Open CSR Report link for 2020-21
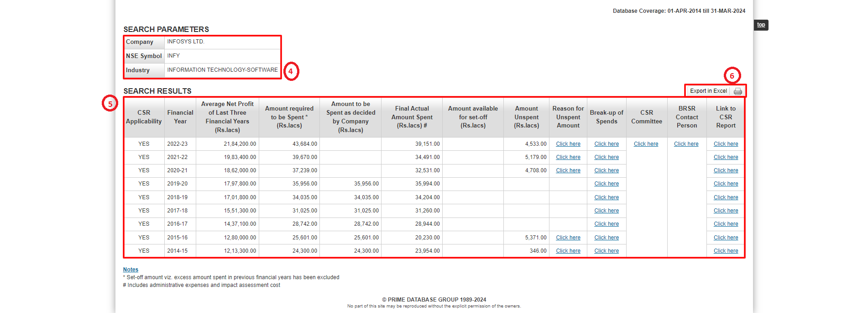 click(726, 170)
